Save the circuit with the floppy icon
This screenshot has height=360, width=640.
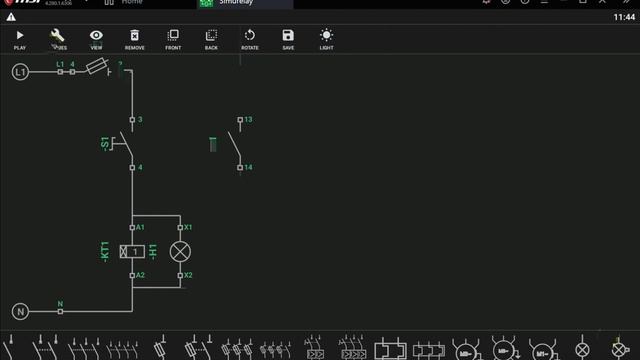click(x=288, y=40)
